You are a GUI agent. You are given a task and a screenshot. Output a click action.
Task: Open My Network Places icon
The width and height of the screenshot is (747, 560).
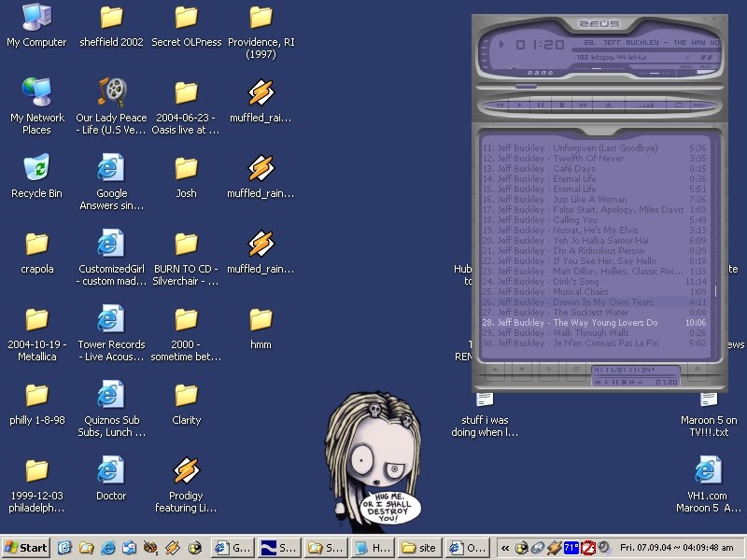(36, 106)
